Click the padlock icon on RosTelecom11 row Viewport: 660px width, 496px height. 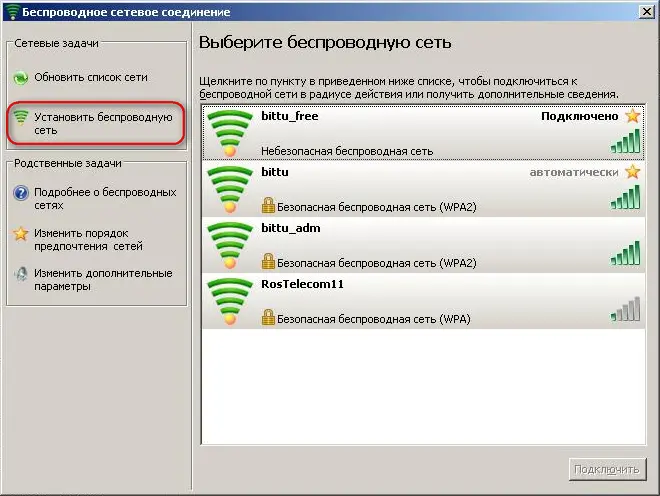[268, 317]
